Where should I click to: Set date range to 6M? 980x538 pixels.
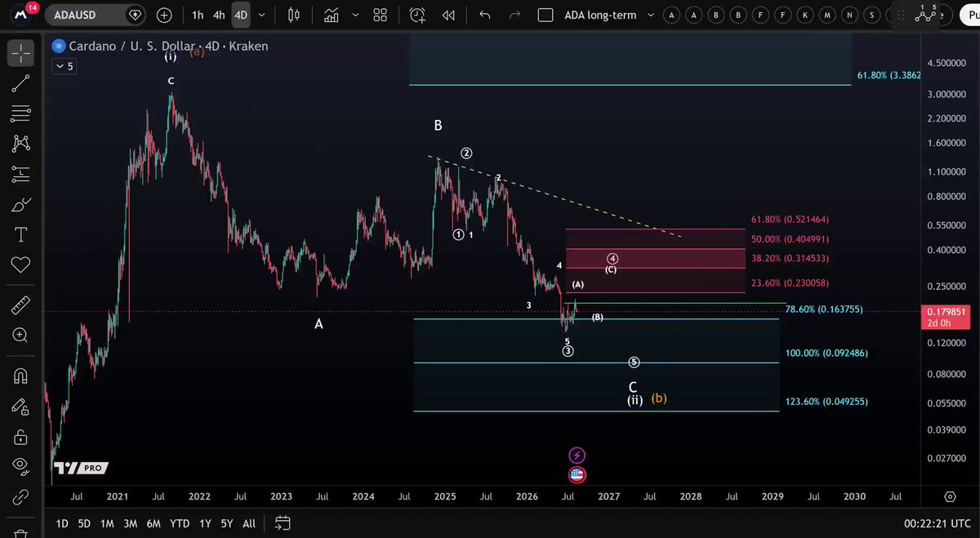[x=153, y=523]
